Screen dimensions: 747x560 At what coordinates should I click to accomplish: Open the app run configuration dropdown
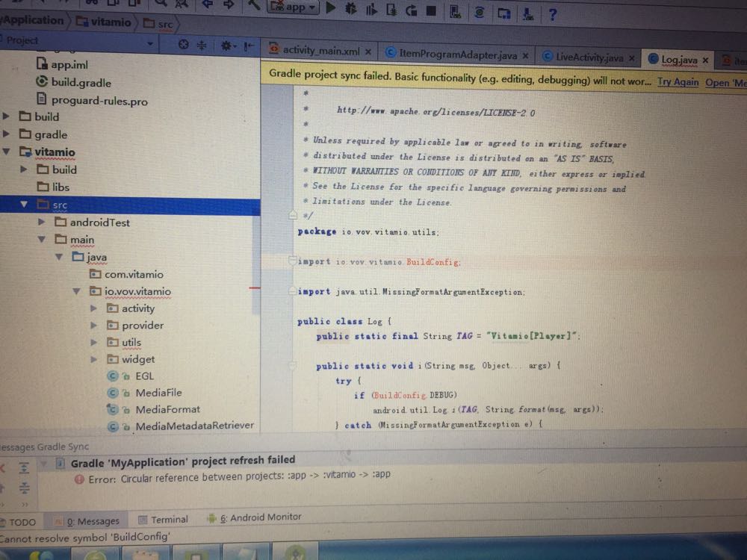293,7
